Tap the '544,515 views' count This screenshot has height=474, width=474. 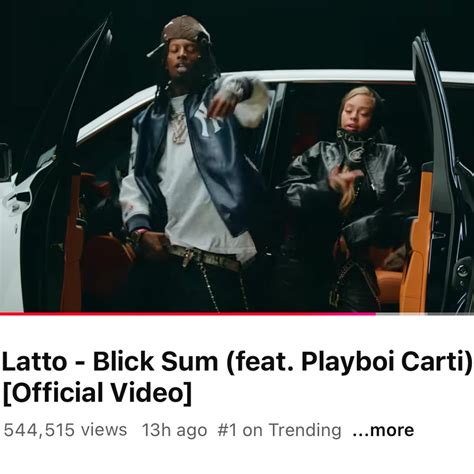[x=65, y=430]
